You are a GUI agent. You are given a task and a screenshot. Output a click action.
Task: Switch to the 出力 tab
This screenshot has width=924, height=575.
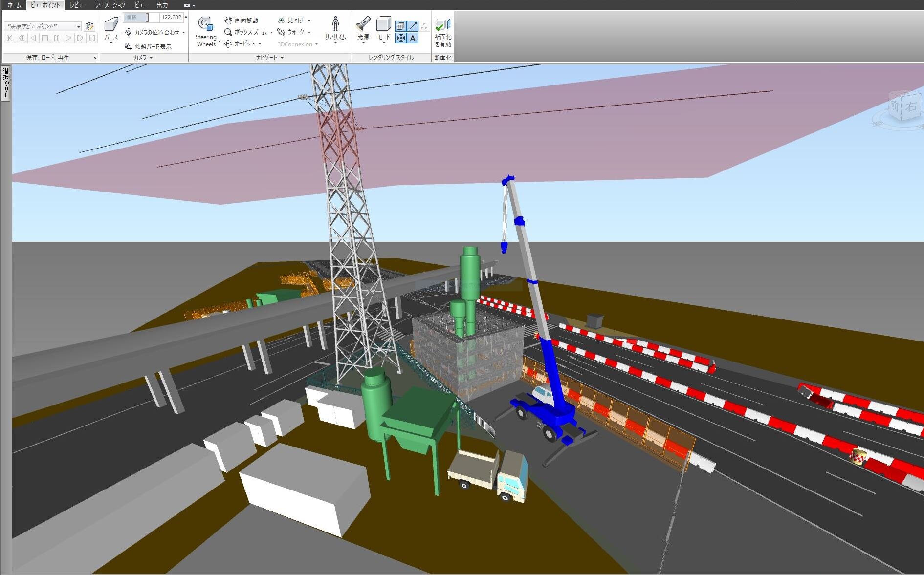[x=162, y=5]
